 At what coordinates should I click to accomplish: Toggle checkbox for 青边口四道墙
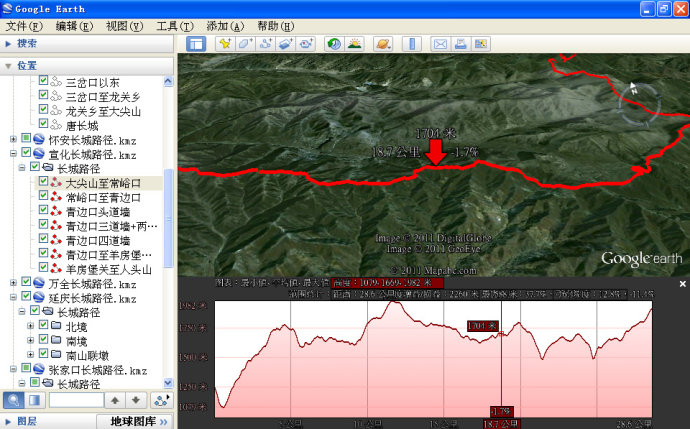[x=43, y=238]
